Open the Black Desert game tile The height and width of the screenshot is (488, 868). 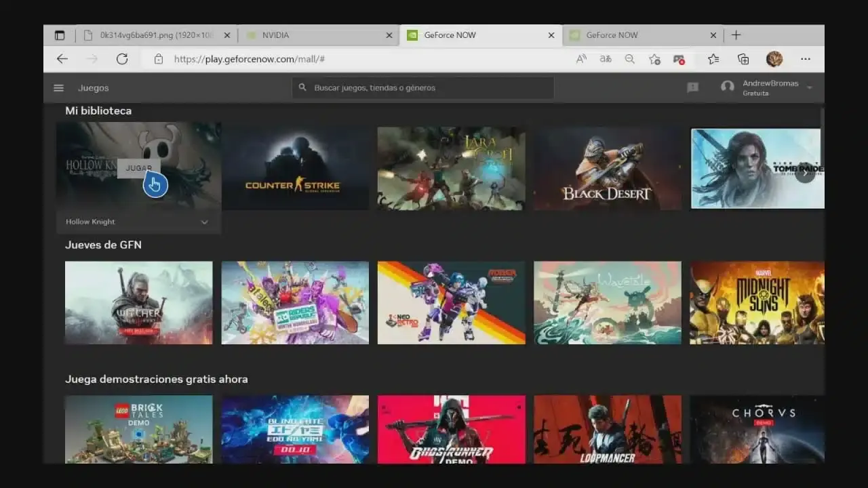[608, 169]
